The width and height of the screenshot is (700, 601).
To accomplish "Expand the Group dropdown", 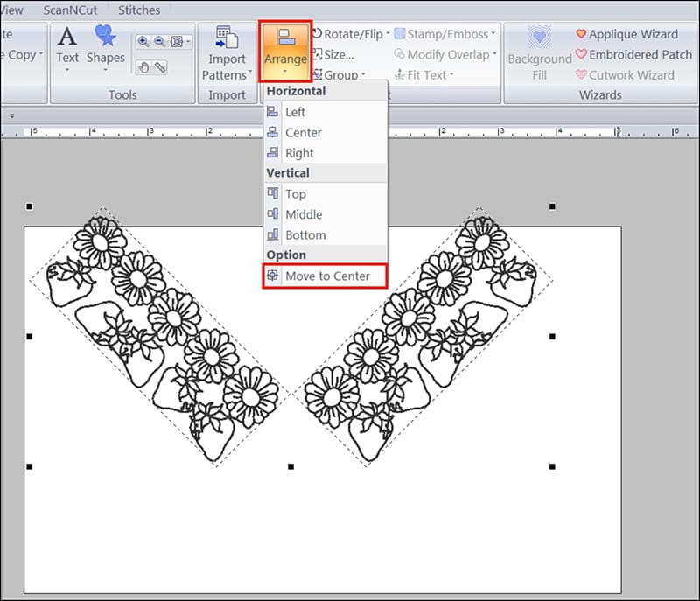I will [339, 75].
